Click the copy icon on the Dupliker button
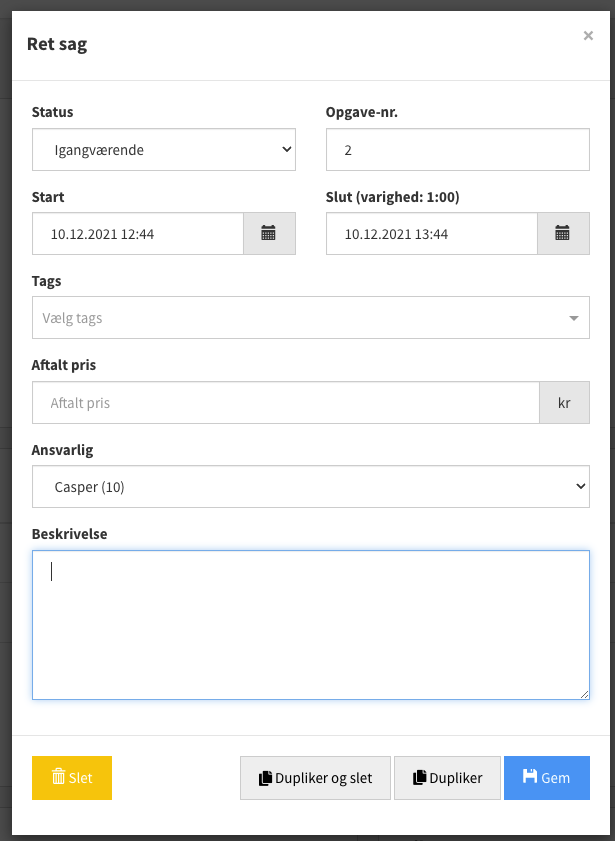The height and width of the screenshot is (841, 615). click(x=419, y=778)
